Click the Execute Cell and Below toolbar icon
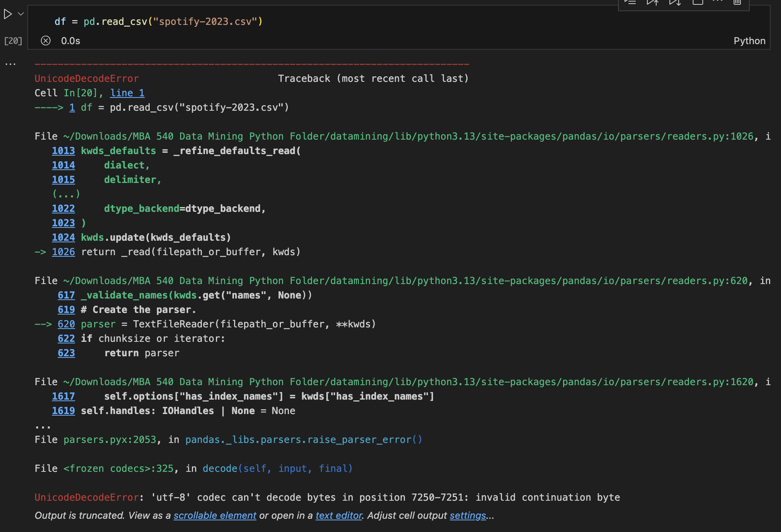The image size is (781, 532). (675, 3)
